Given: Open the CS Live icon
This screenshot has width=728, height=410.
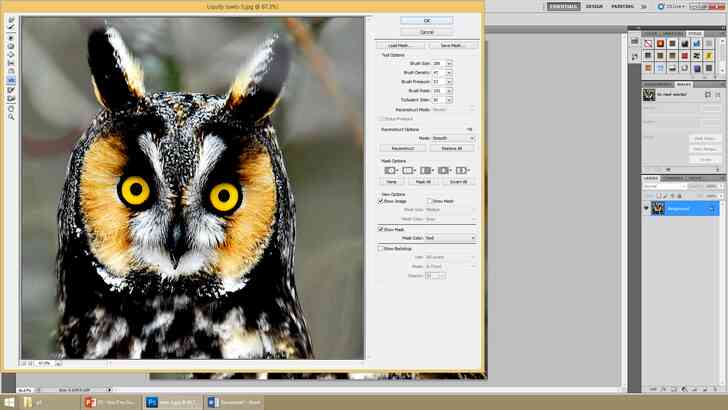Looking at the screenshot, I should (x=661, y=7).
